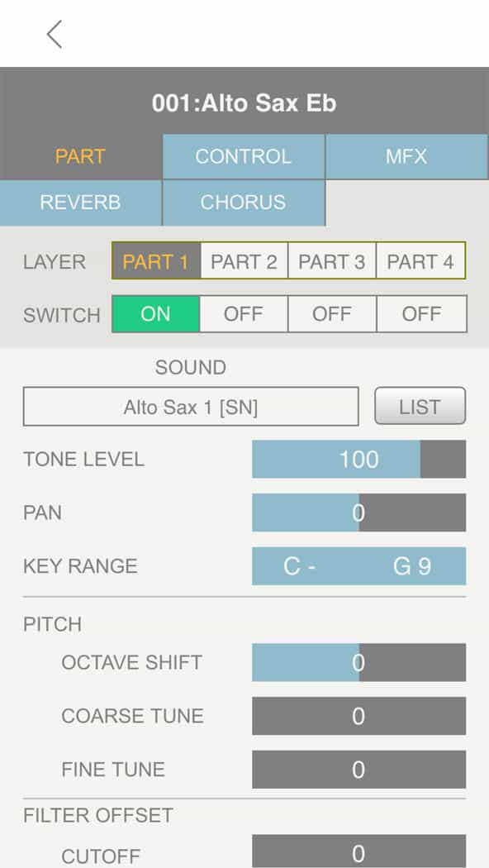Open the MFX tab

406,156
